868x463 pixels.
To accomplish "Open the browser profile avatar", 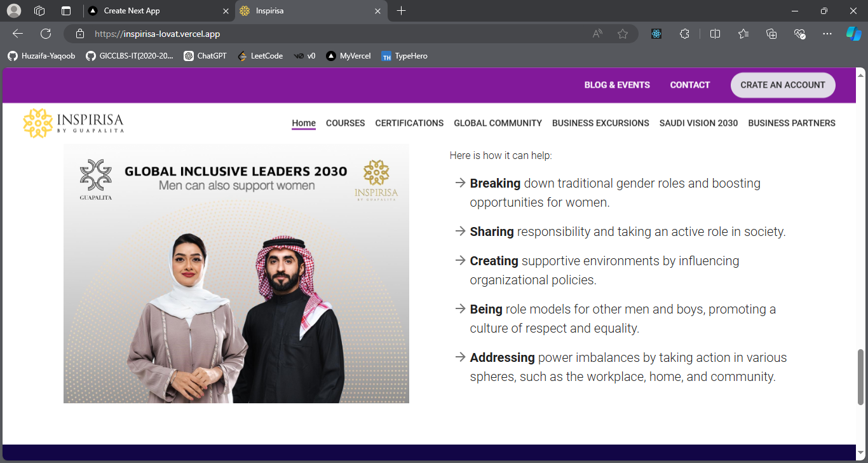I will click(13, 11).
